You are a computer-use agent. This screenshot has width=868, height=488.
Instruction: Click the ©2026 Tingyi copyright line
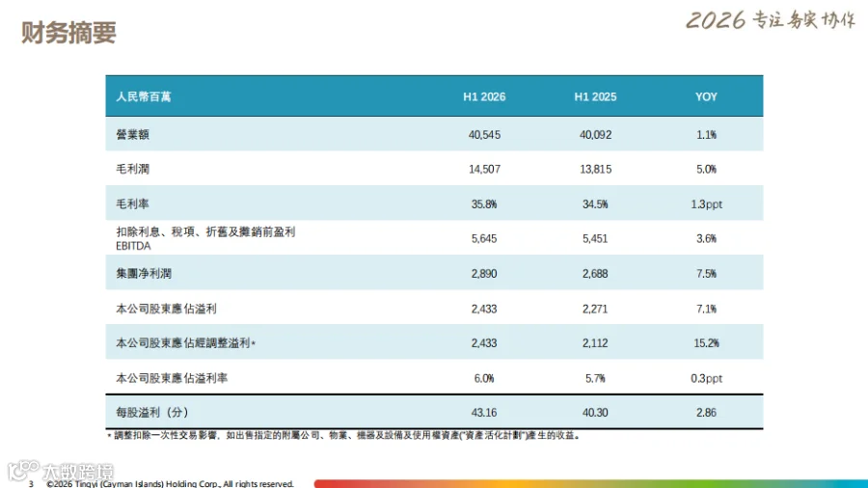pyautogui.click(x=170, y=483)
